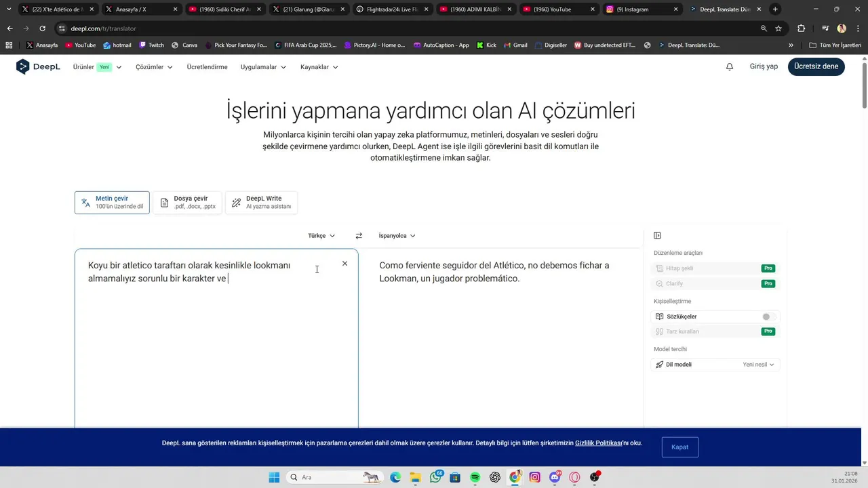Select the DeepL Write tab
Image resolution: width=868 pixels, height=488 pixels.
coord(261,203)
